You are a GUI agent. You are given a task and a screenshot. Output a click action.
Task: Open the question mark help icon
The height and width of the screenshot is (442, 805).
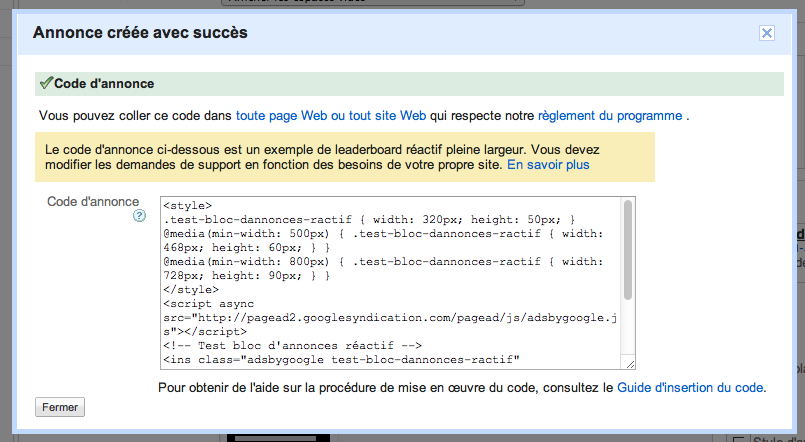140,215
